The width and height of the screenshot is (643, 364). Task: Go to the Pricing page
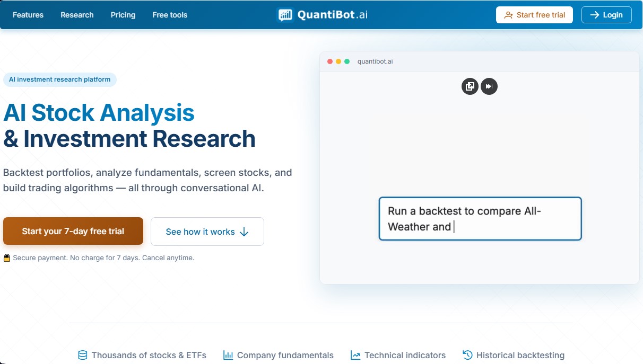[123, 15]
